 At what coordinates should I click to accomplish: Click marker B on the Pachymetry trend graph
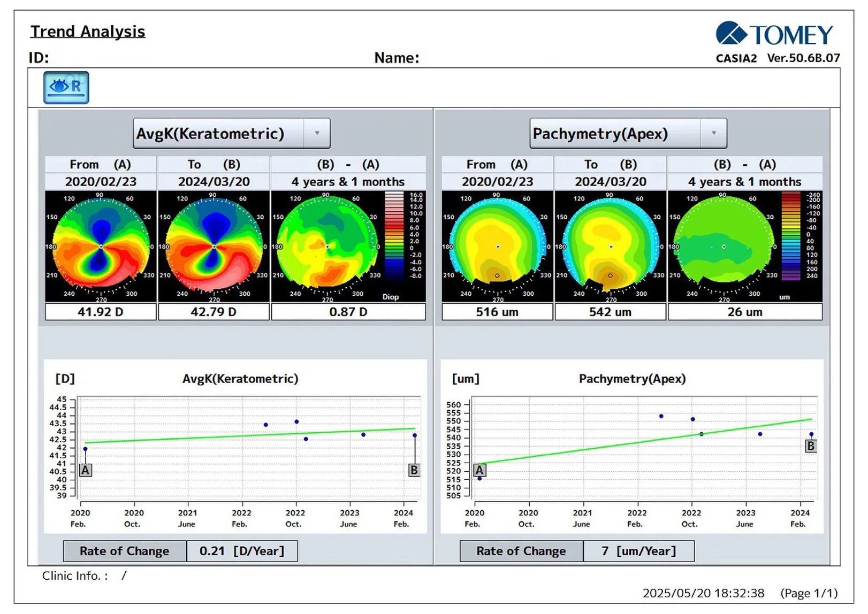pos(811,446)
